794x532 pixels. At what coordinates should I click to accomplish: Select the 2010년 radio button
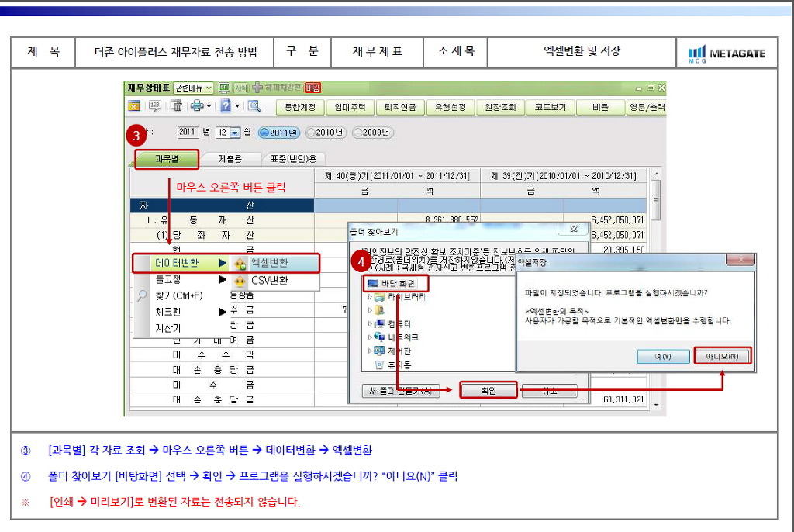coord(325,133)
